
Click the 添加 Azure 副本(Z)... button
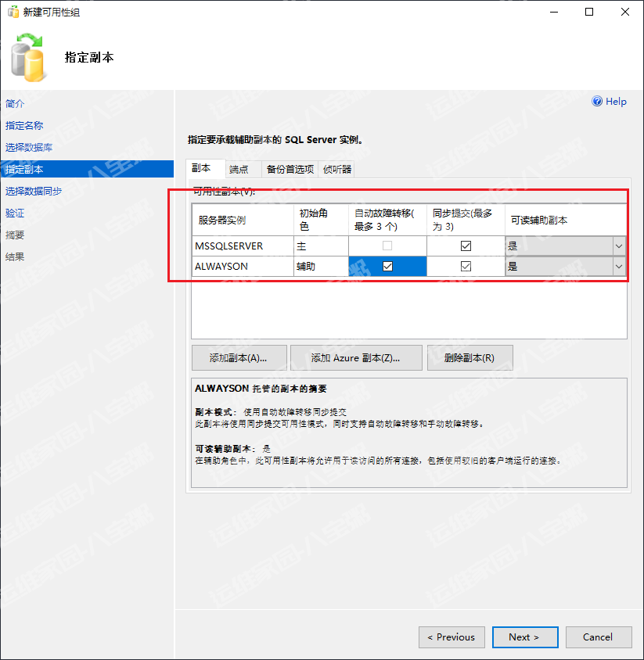[x=356, y=358]
